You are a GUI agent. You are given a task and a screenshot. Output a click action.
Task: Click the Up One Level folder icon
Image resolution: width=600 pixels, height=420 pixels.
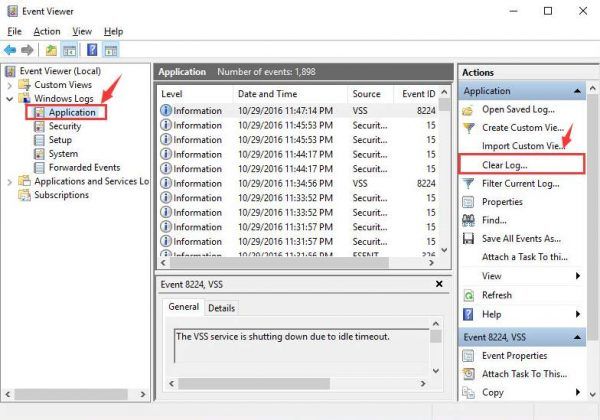(51, 50)
